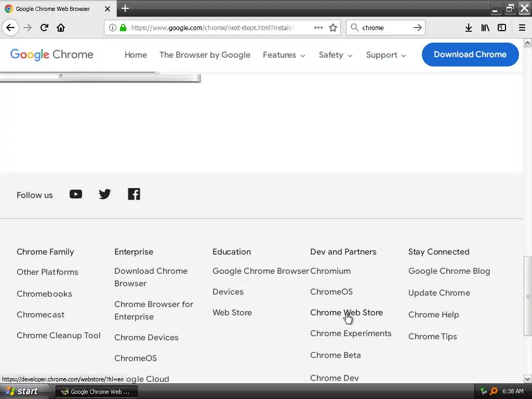Go back using the browser back arrow
This screenshot has height=399, width=532.
(x=10, y=28)
